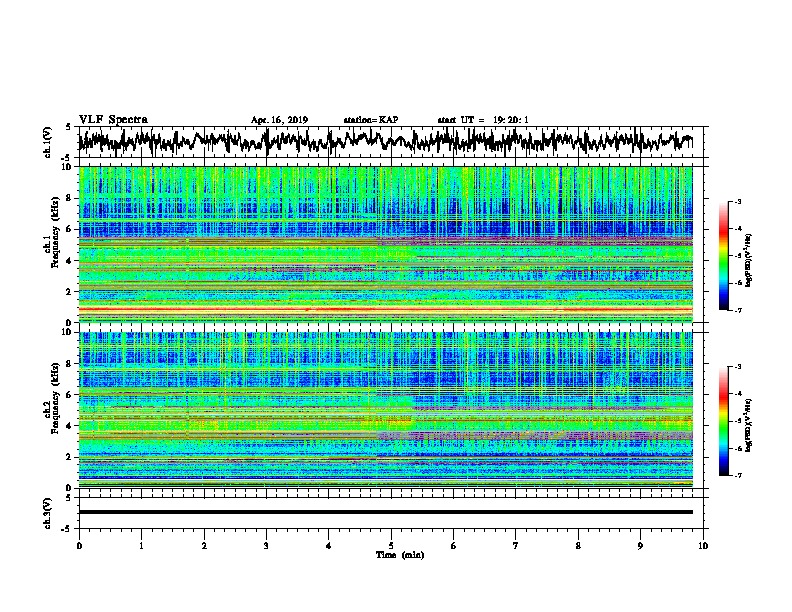
Task: Click time axis tick label "5"
Action: [391, 546]
